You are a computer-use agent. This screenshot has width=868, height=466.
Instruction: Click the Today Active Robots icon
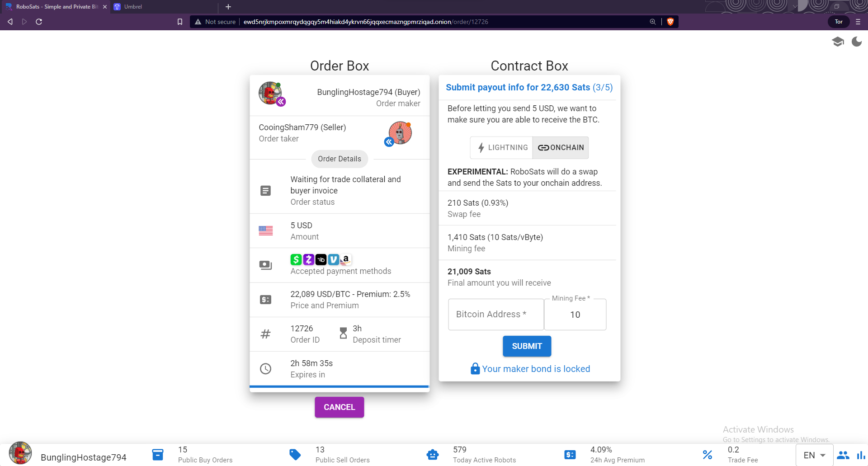pyautogui.click(x=433, y=455)
